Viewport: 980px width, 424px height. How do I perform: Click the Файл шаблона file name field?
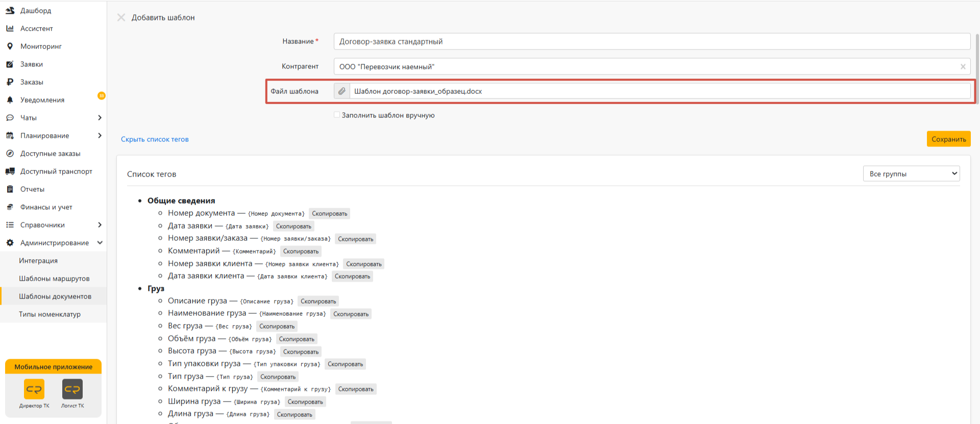[x=660, y=91]
